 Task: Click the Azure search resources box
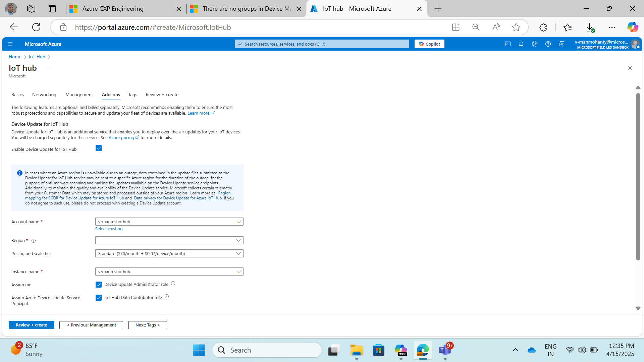322,44
